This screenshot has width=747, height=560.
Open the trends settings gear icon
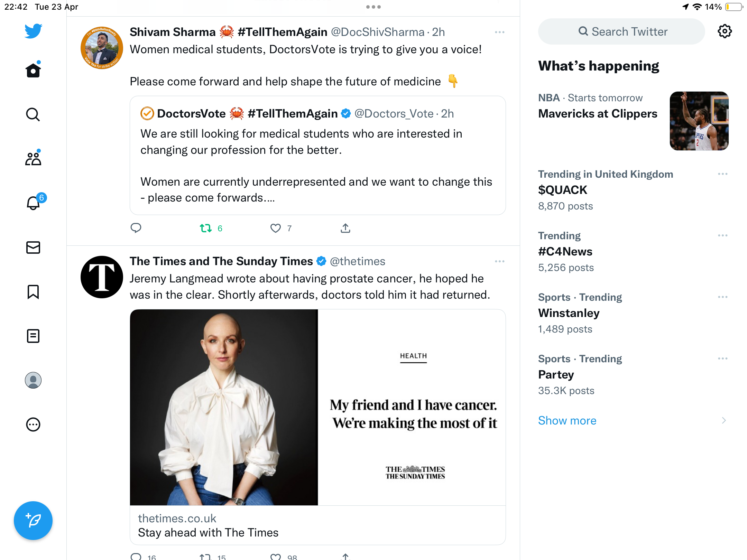pos(725,31)
